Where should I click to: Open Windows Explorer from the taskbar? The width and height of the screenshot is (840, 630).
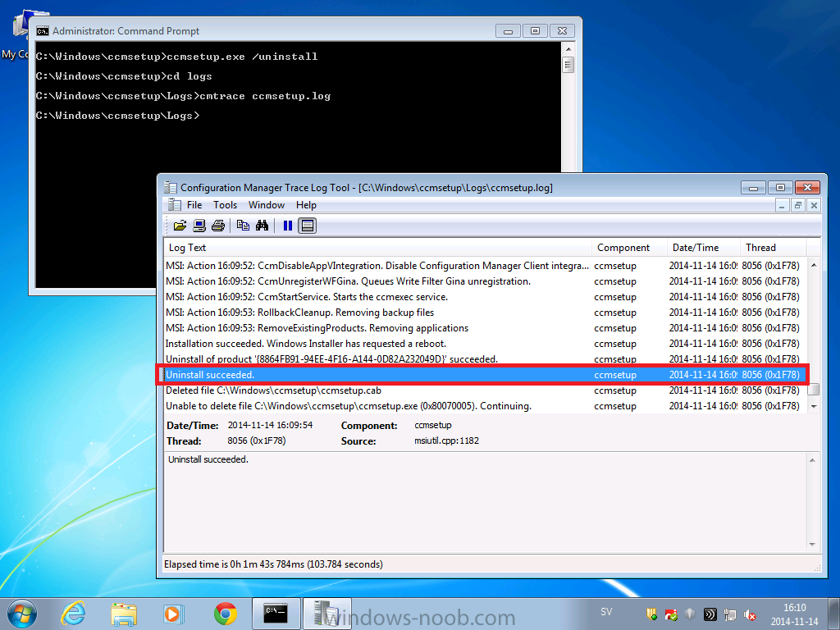click(124, 614)
